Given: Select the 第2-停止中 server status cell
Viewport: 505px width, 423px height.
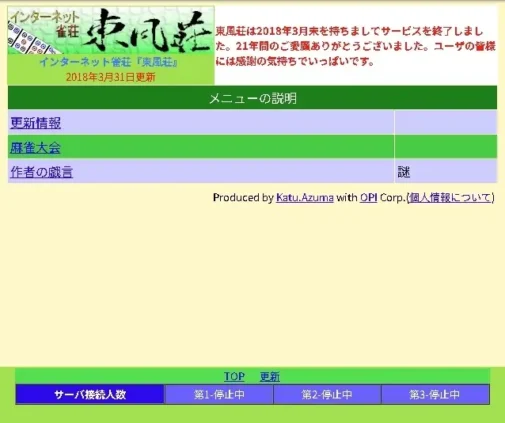Looking at the screenshot, I should coord(327,394).
